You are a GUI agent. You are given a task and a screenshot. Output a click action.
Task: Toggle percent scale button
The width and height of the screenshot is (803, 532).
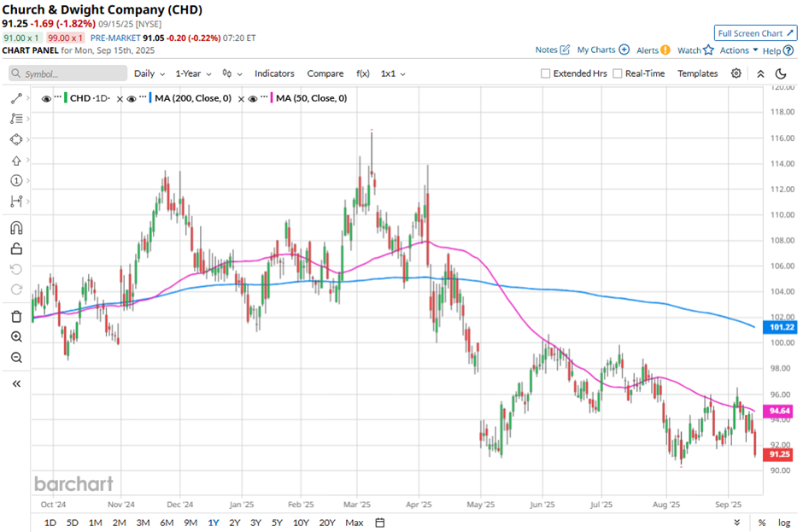[762, 523]
